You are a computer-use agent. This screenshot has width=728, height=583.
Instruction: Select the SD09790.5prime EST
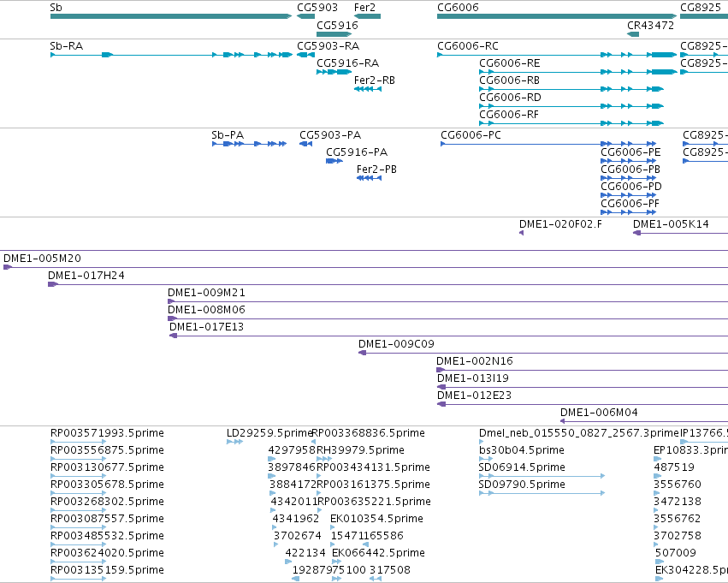click(542, 493)
